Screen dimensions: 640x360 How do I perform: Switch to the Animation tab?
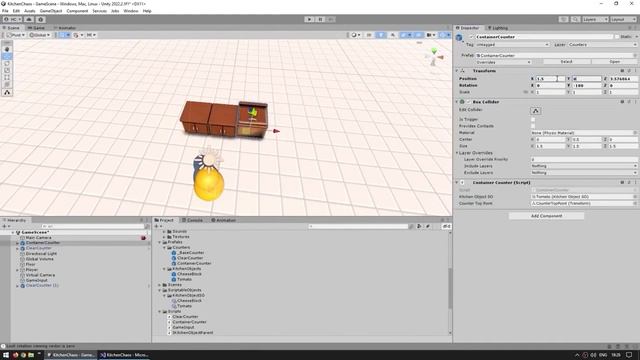point(223,220)
